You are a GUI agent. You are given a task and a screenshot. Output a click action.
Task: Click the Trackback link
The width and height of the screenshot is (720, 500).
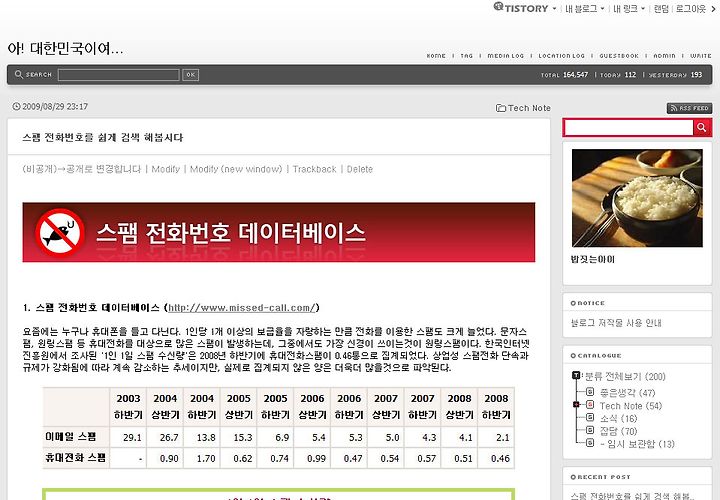(x=315, y=169)
